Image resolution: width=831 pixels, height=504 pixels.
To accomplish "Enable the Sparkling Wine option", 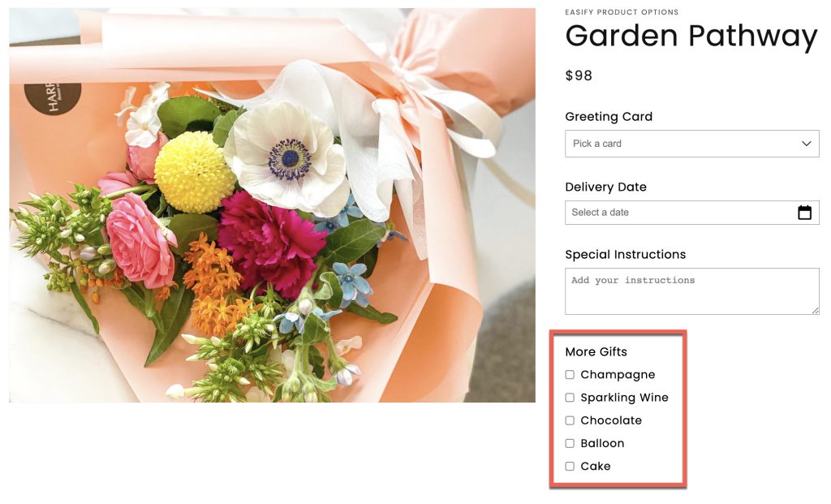I will [x=570, y=398].
